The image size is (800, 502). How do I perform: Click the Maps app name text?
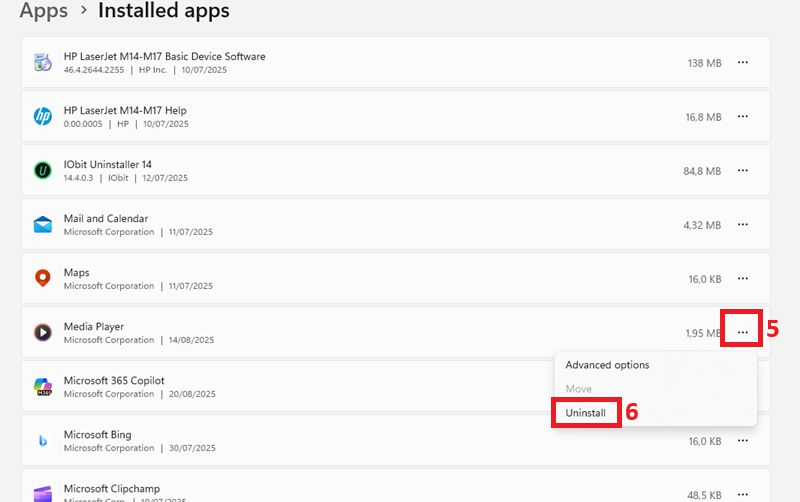pyautogui.click(x=77, y=272)
